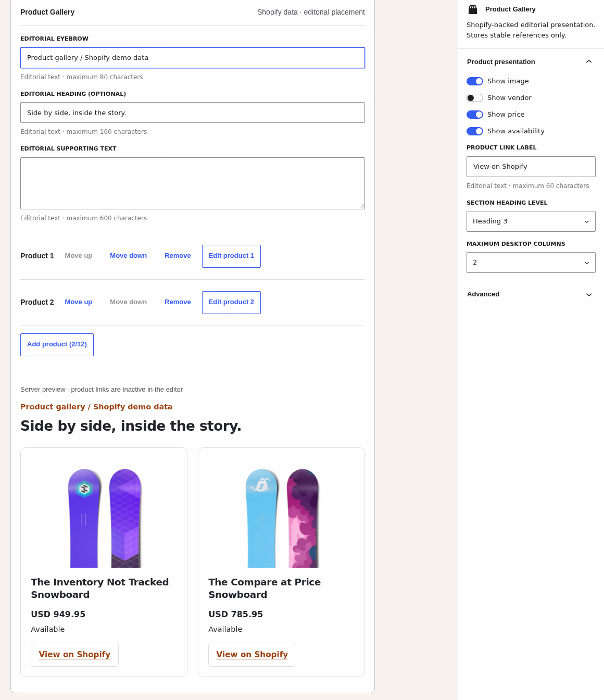Click the Inventory Not Tracked Snowboard image
Image resolution: width=604 pixels, height=700 pixels.
[104, 513]
